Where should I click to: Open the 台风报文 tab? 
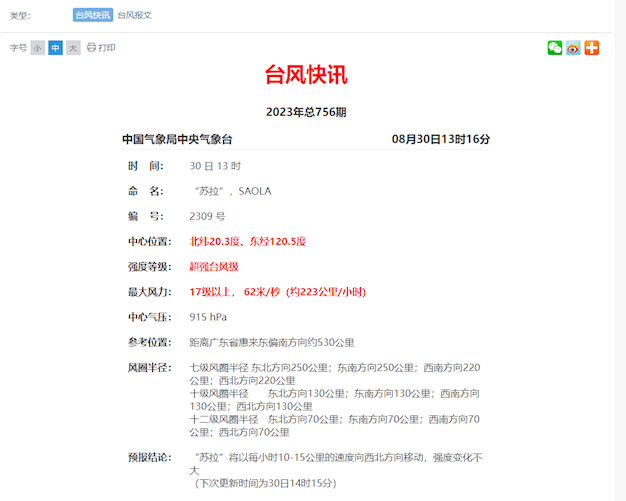point(135,15)
